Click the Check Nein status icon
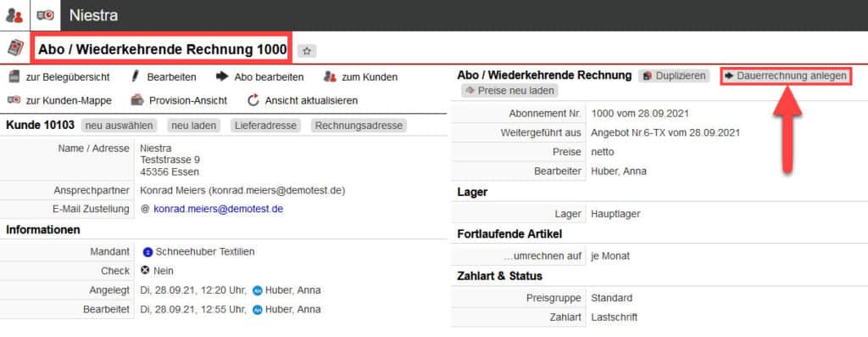868x337 pixels. [x=145, y=271]
